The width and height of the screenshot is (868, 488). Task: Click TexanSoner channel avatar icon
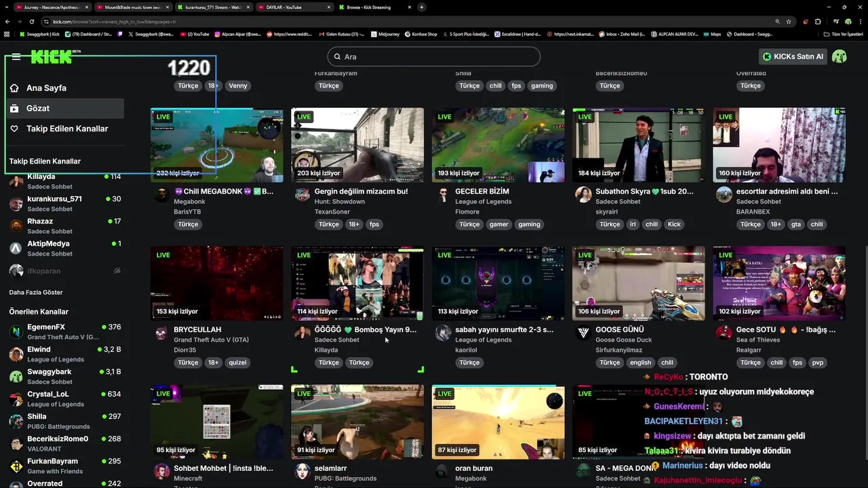[302, 195]
